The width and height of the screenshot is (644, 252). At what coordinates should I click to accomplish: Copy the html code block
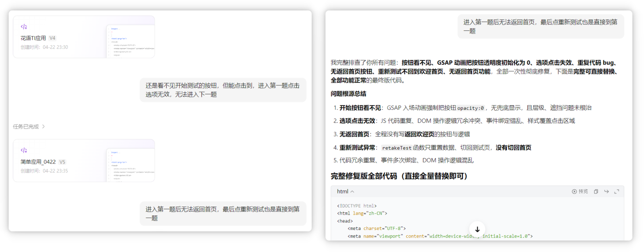(596, 192)
